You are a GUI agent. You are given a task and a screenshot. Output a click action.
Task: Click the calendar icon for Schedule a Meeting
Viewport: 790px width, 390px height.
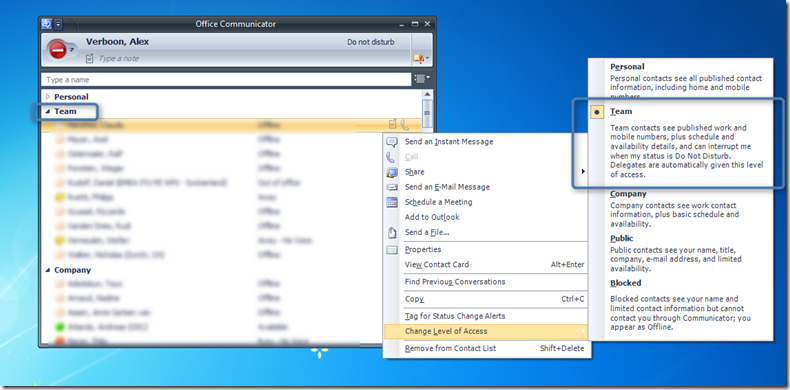[x=392, y=202]
